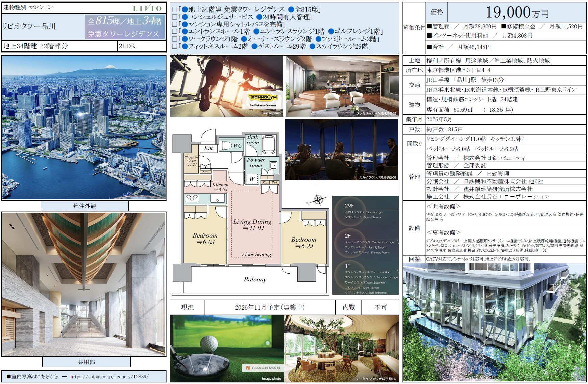Click the washing machine W symbol
Image resolution: width=588 pixels, height=384 pixels.
pos(252,179)
